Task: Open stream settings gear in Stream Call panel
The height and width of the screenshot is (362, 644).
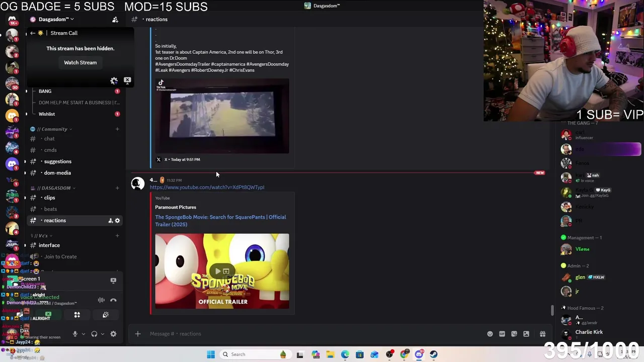Action: point(114,80)
